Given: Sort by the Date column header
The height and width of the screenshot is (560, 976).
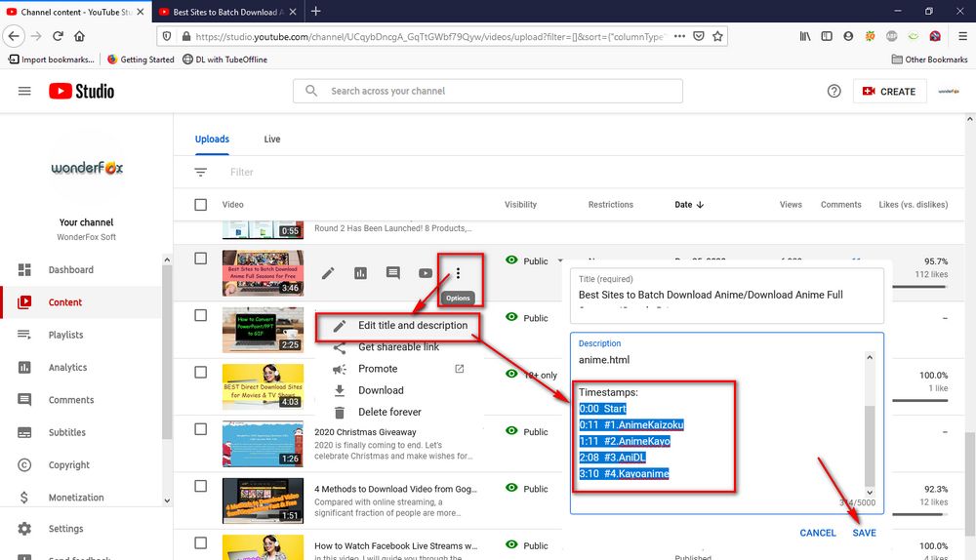Looking at the screenshot, I should [x=689, y=204].
